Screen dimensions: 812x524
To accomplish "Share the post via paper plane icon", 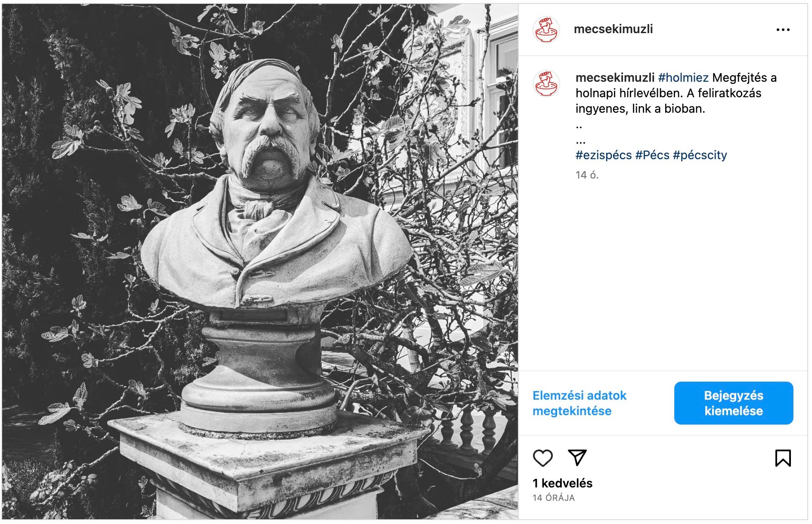I will pyautogui.click(x=577, y=458).
